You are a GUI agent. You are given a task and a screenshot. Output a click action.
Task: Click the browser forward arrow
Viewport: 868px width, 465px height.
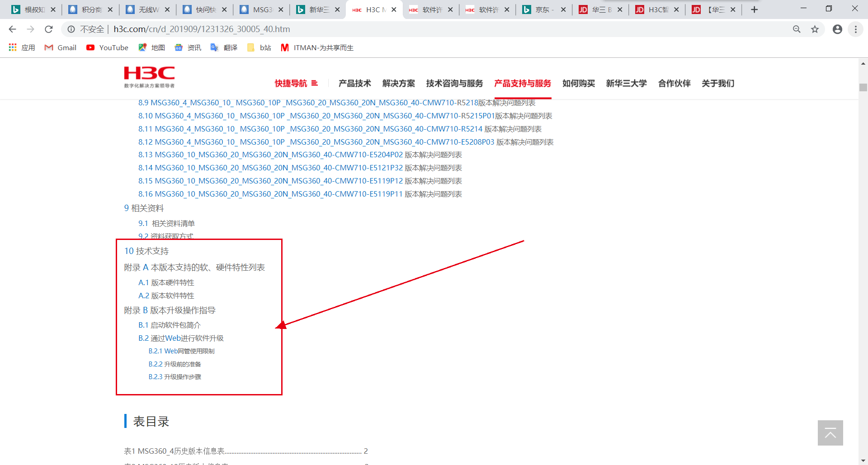[x=30, y=29]
